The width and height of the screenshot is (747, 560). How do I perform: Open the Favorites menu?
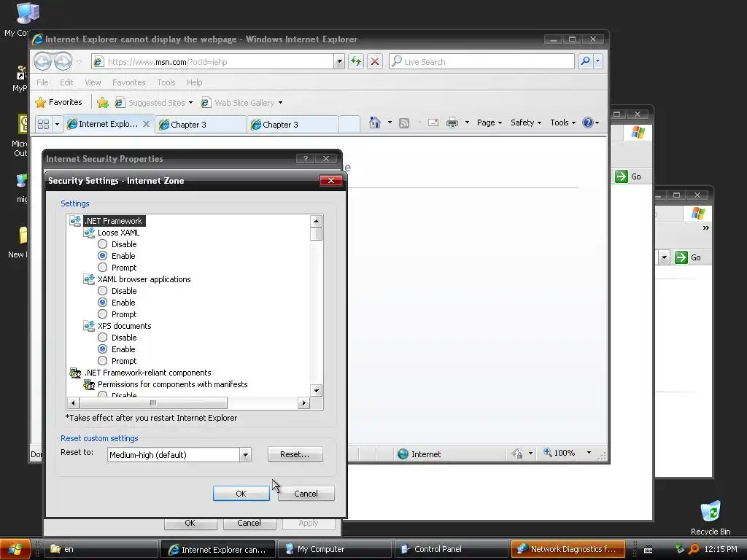click(128, 82)
